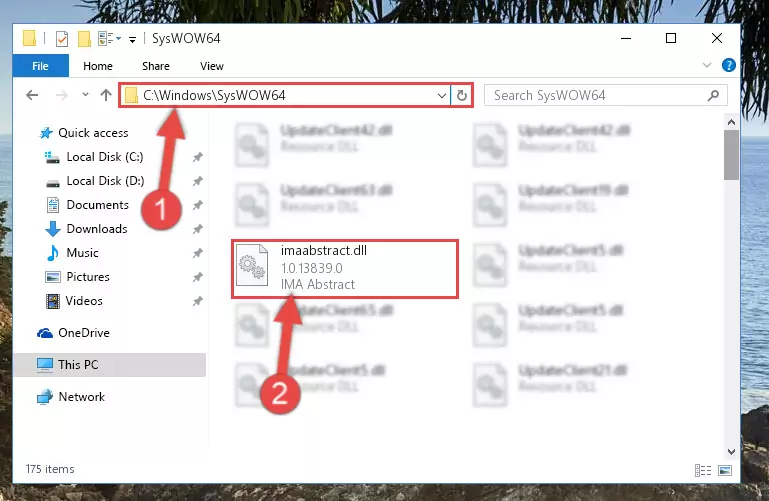Viewport: 769px width, 501px height.
Task: Open the Explorer help icon
Action: coord(729,65)
